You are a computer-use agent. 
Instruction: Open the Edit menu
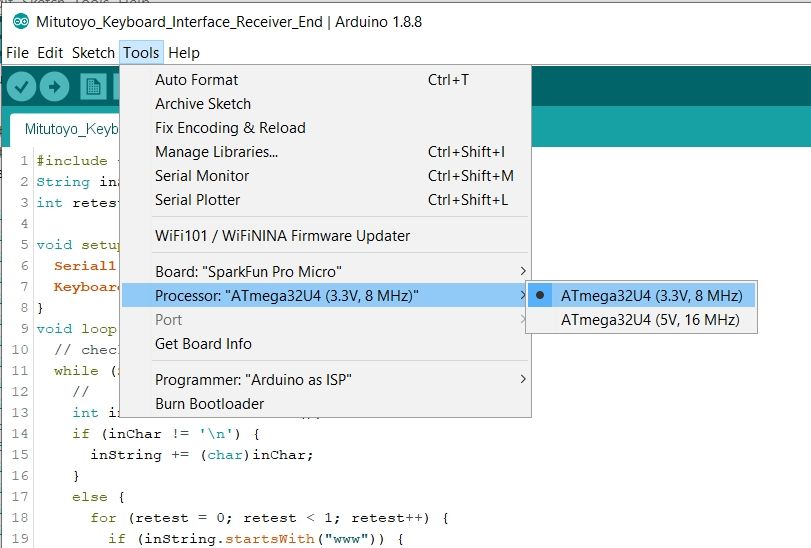click(x=50, y=53)
